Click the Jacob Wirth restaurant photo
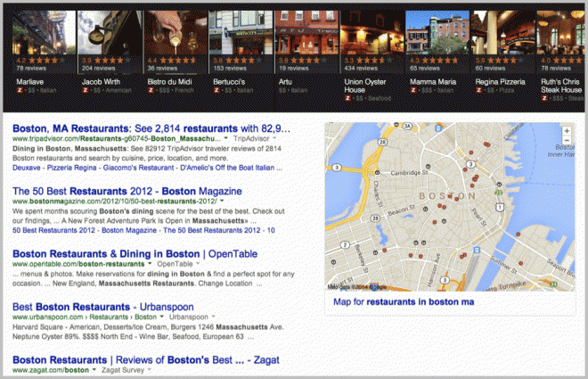The image size is (588, 379). pyautogui.click(x=110, y=33)
